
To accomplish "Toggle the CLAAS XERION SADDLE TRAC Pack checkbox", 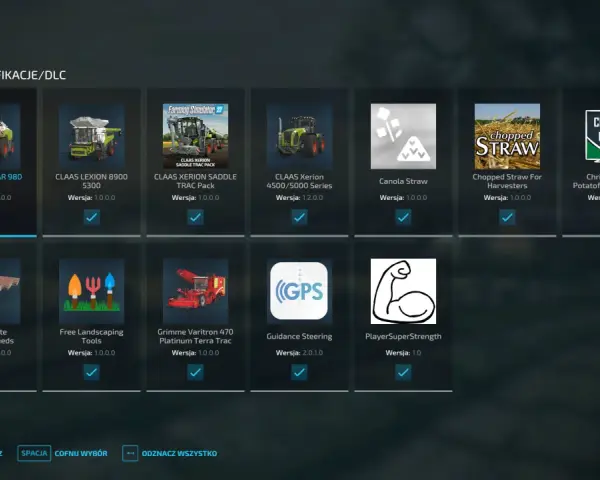I will coord(196,217).
